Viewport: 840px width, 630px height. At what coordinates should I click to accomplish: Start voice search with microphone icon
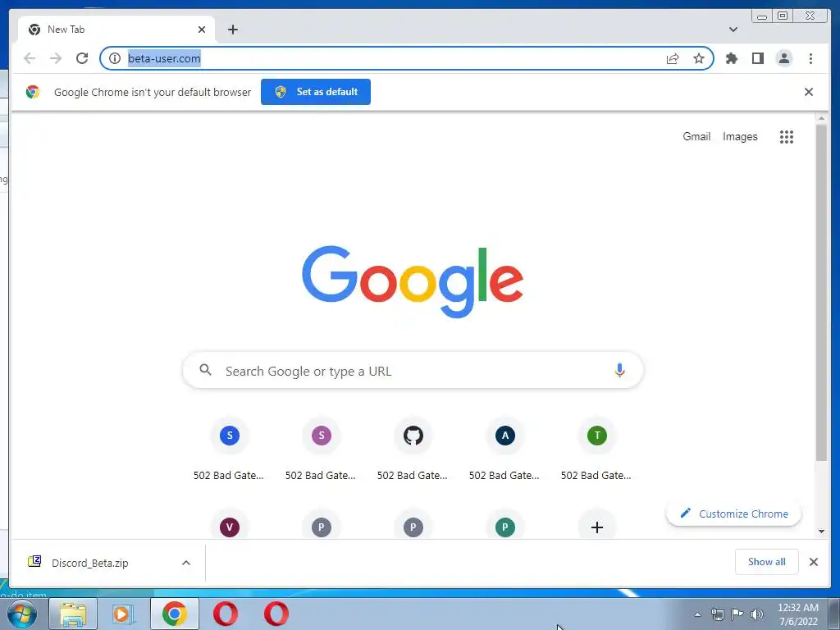(619, 370)
